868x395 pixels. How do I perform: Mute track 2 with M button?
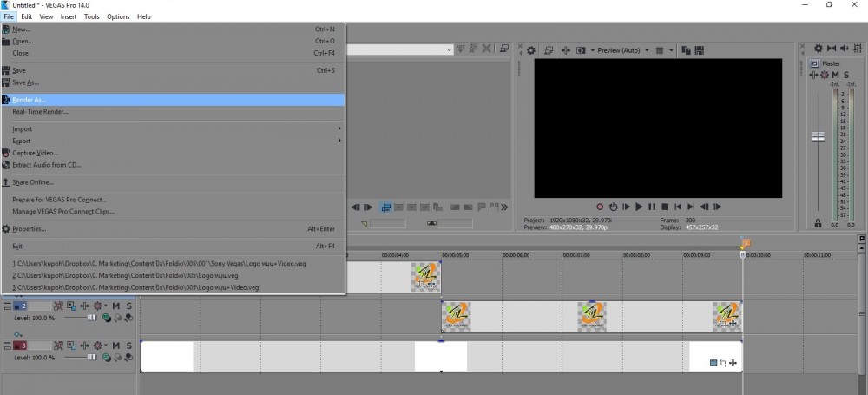click(x=115, y=306)
